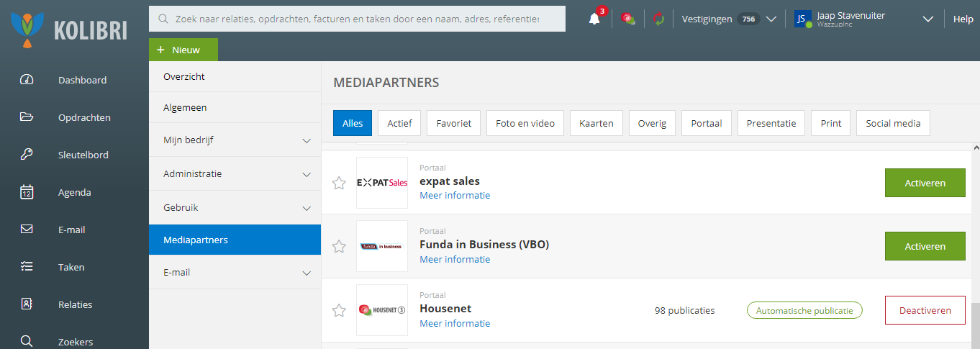Open Meer informatie for expat sales
This screenshot has height=349, width=980.
[x=455, y=195]
